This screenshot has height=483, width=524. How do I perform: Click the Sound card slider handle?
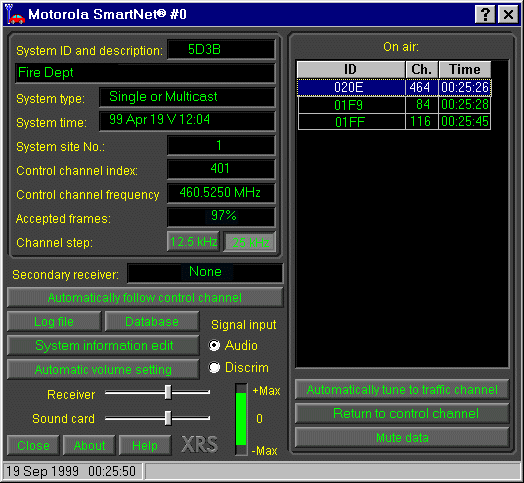168,418
